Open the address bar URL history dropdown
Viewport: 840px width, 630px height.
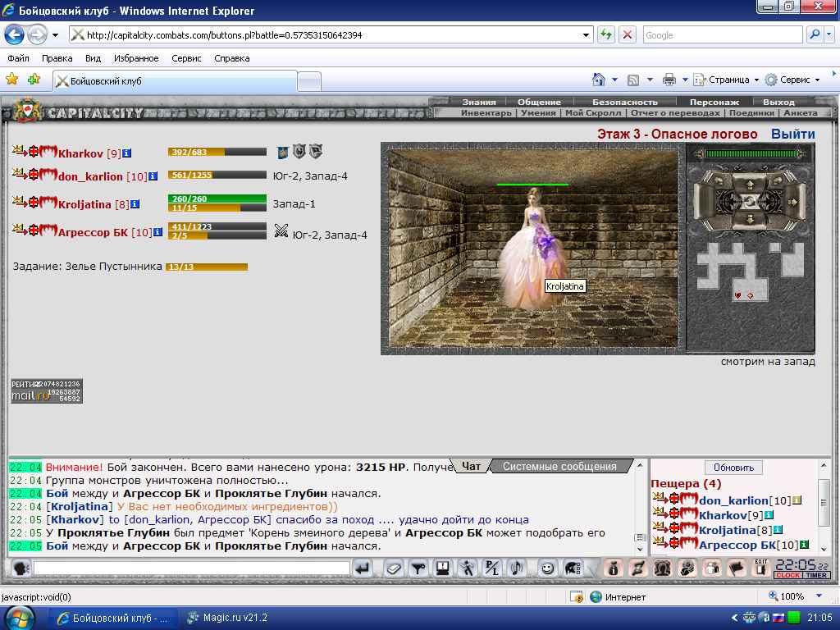click(x=586, y=35)
